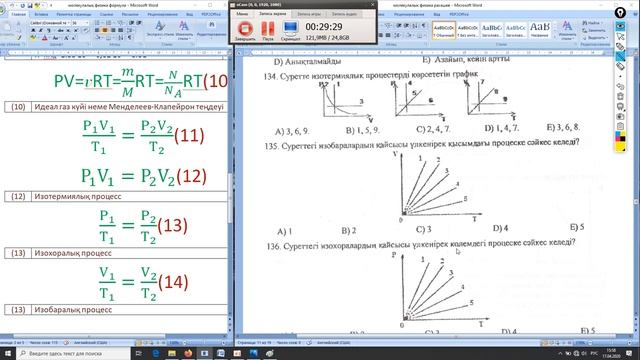Toggle align left in left Word ribbon
640x360 pixels.
(96, 30)
